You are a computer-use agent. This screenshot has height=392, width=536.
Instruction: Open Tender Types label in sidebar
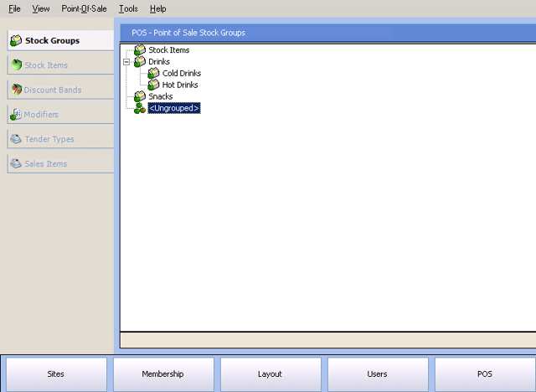pyautogui.click(x=49, y=139)
